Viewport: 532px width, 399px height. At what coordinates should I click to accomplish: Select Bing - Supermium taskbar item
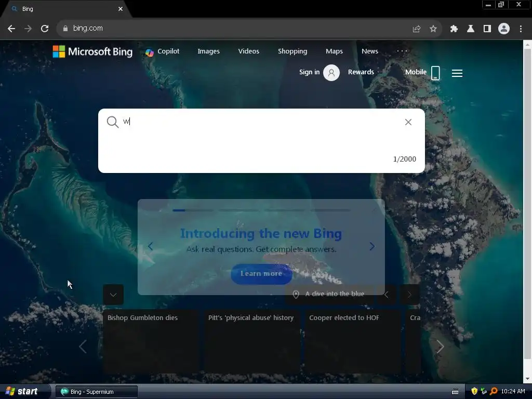97,392
